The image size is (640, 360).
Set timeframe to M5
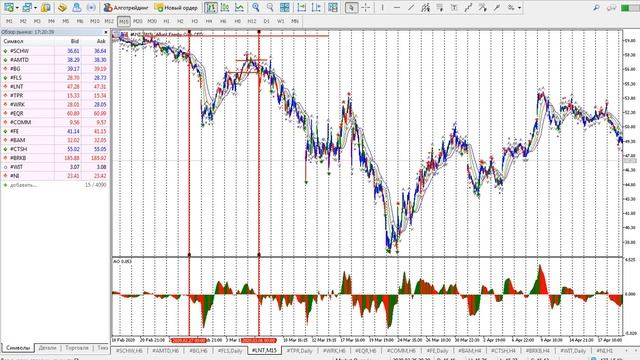66,21
